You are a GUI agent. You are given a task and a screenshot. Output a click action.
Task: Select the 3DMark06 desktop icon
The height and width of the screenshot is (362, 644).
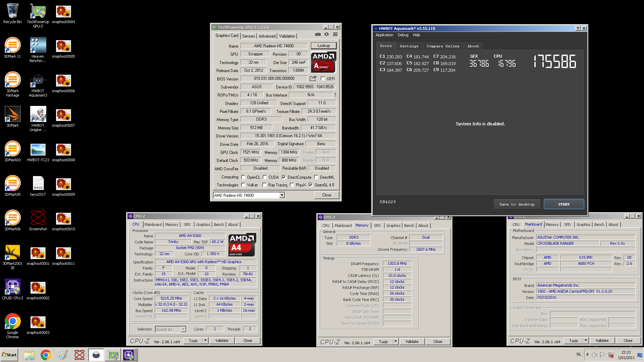12,221
